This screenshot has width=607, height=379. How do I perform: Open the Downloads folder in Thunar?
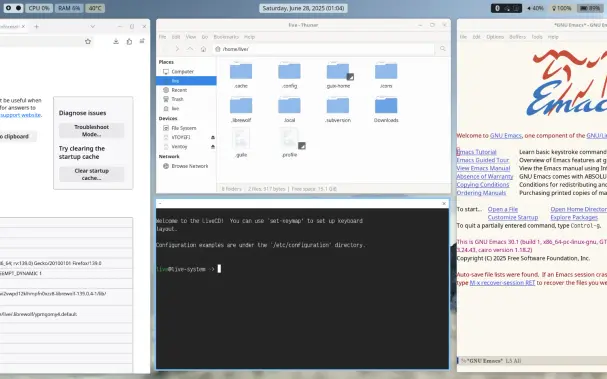386,110
